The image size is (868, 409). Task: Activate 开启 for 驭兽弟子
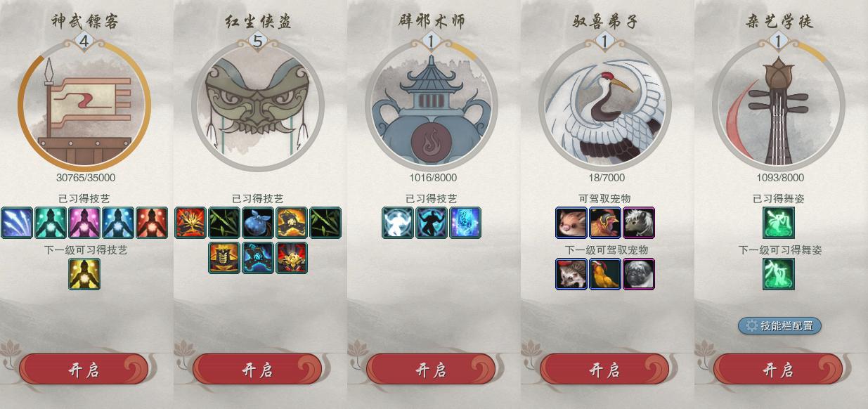(x=604, y=370)
